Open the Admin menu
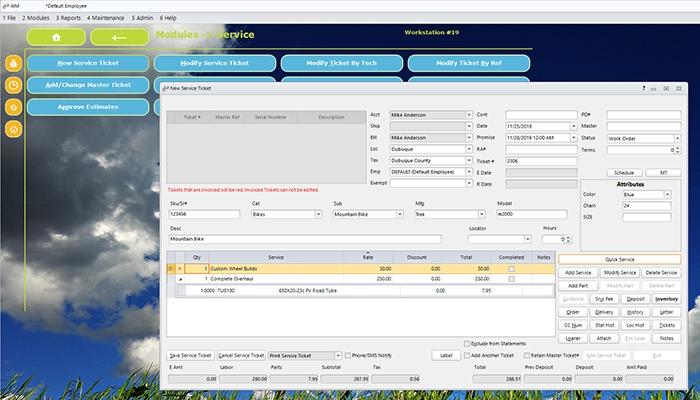 142,18
